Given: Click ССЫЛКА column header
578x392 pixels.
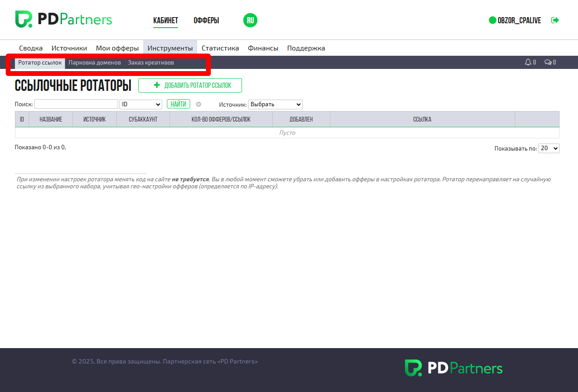Looking at the screenshot, I should tap(423, 119).
